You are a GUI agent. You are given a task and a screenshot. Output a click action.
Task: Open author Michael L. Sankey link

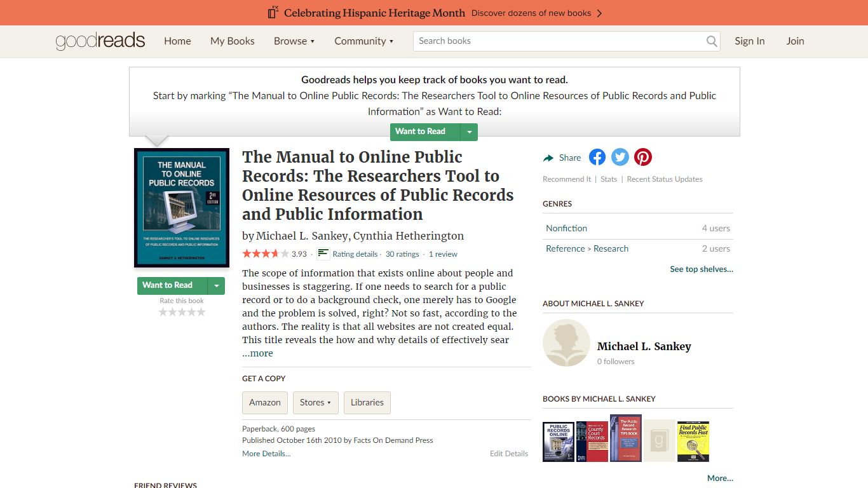coord(302,236)
